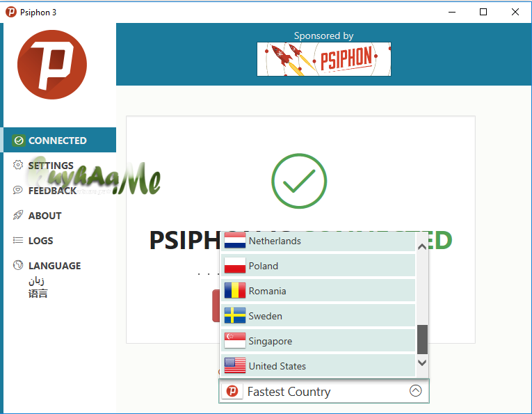Click the large green connected checkmark circle
Viewport: 532px width, 414px height.
[x=299, y=181]
